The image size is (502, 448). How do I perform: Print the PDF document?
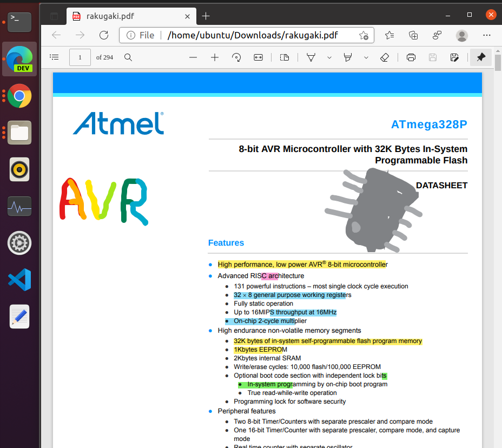(411, 58)
